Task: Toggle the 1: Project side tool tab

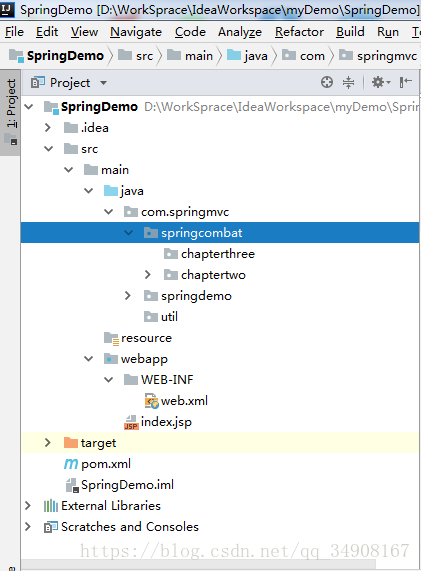Action: (10, 113)
